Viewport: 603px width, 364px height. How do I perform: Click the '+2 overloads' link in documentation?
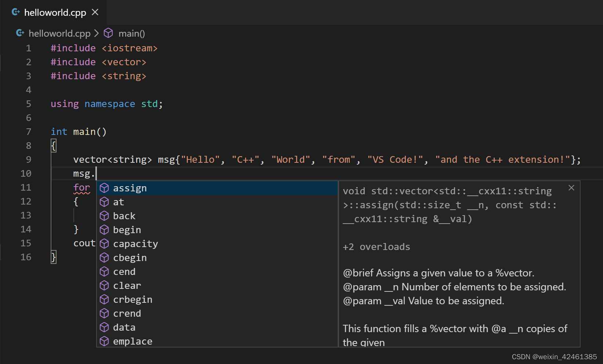[376, 247]
